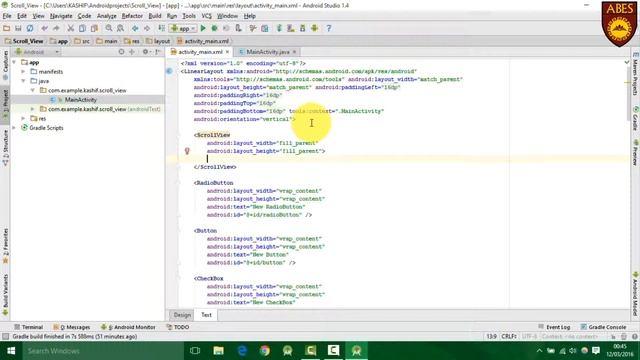Image resolution: width=640 pixels, height=360 pixels.
Task: Click the project panel settings gear icon
Action: (x=145, y=52)
